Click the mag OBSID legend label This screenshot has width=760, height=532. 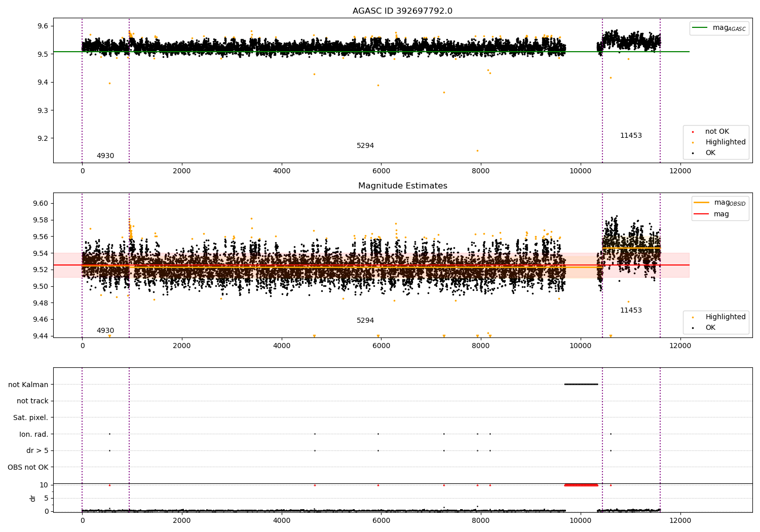(x=730, y=203)
